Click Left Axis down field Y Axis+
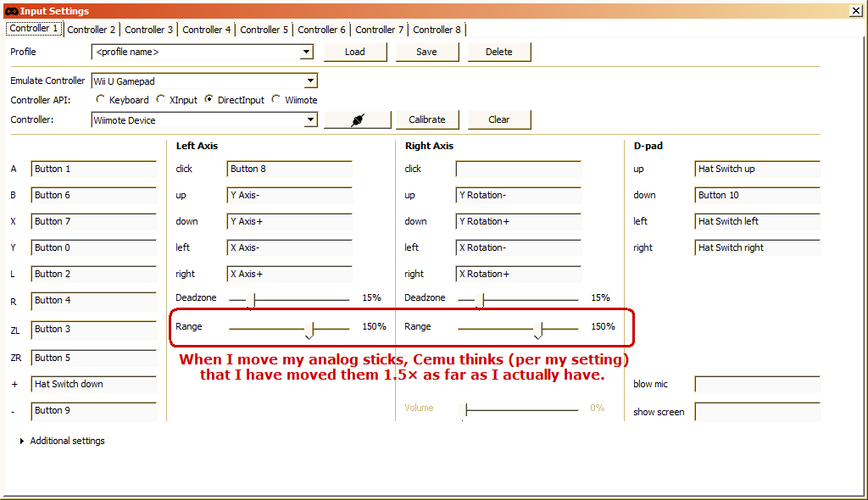Viewport: 868px width, 500px height. (290, 221)
